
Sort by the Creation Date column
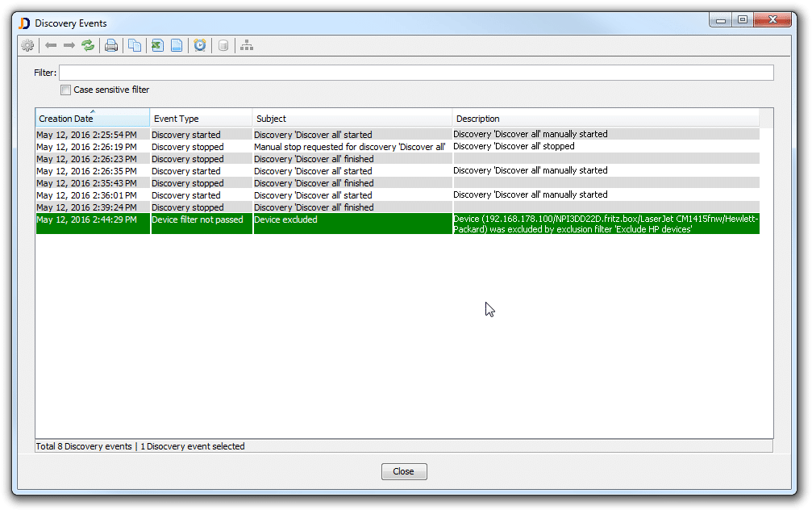coord(92,119)
